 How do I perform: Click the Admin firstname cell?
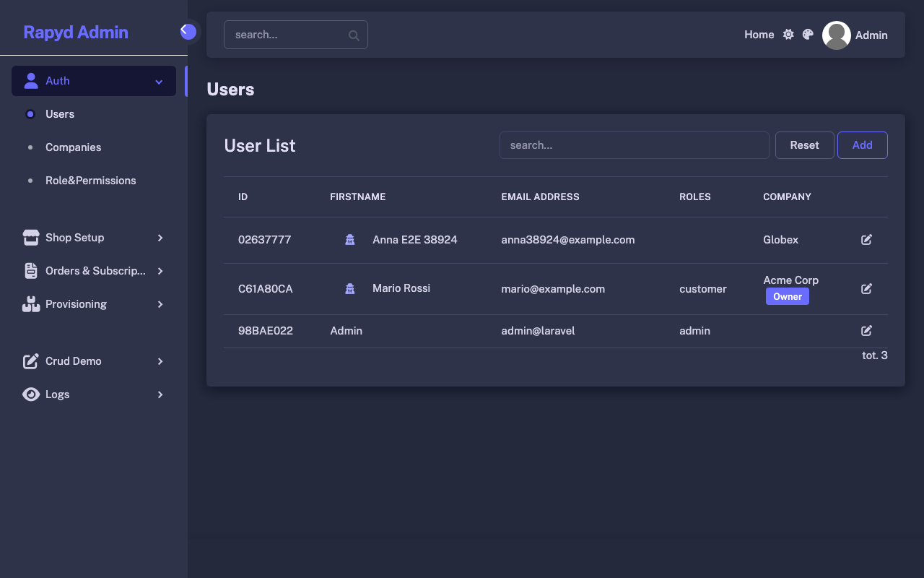tap(346, 331)
